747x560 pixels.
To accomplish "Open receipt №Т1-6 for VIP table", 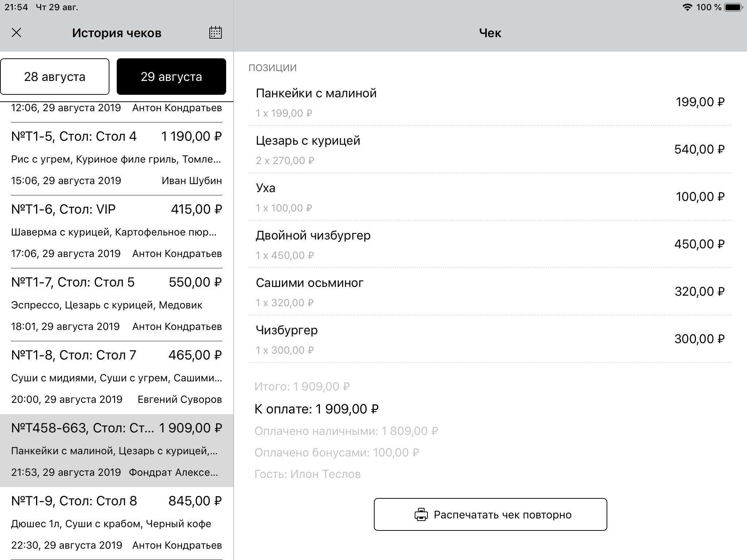I will pyautogui.click(x=116, y=232).
